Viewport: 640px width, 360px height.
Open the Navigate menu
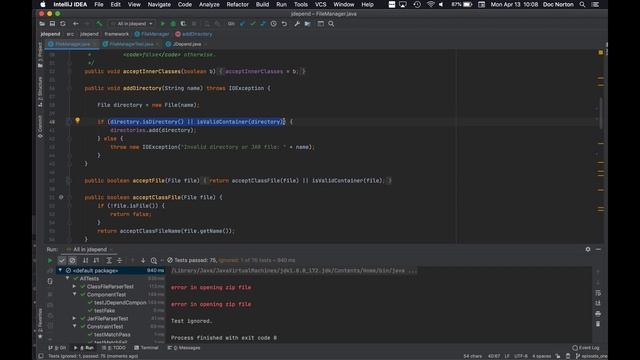tap(159, 4)
